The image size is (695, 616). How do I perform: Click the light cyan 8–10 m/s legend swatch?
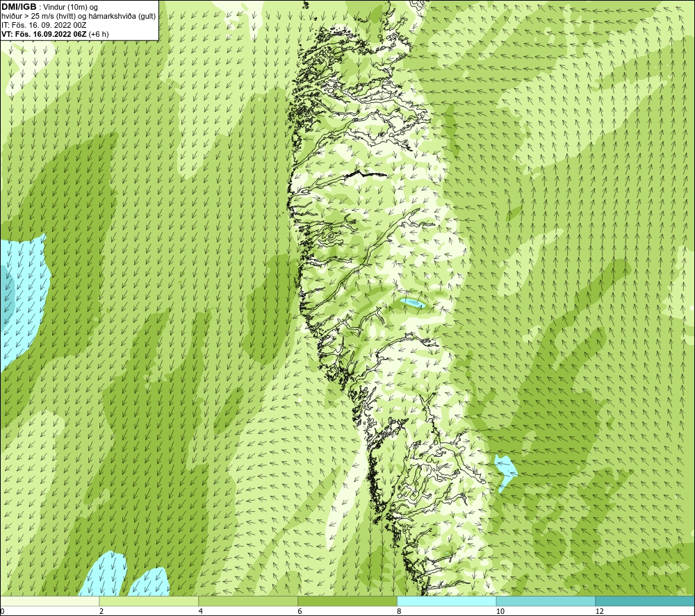[x=447, y=601]
